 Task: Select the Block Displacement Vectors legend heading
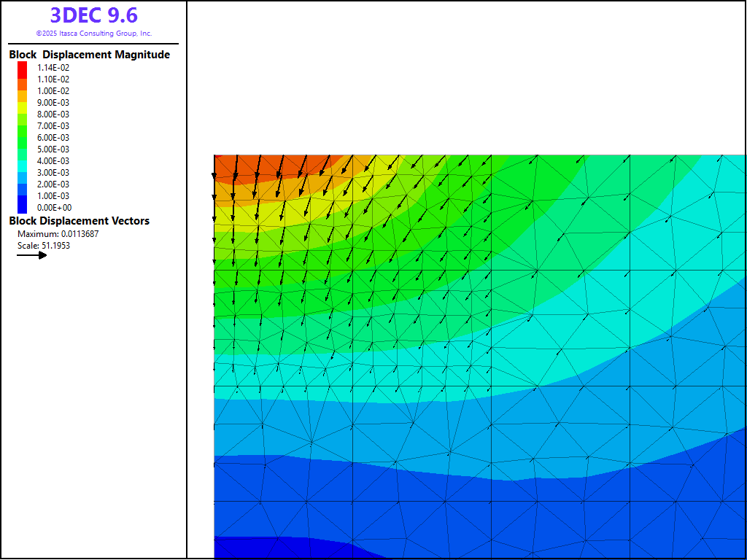[x=79, y=221]
